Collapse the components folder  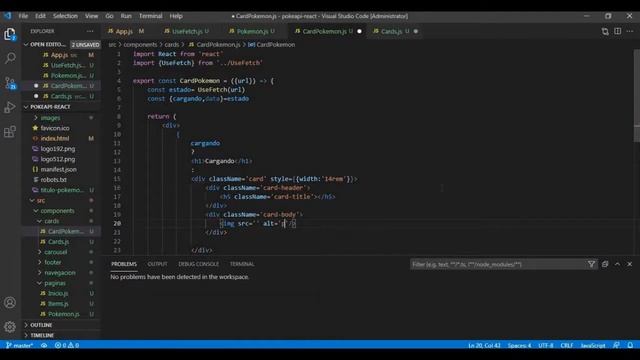click(x=57, y=211)
